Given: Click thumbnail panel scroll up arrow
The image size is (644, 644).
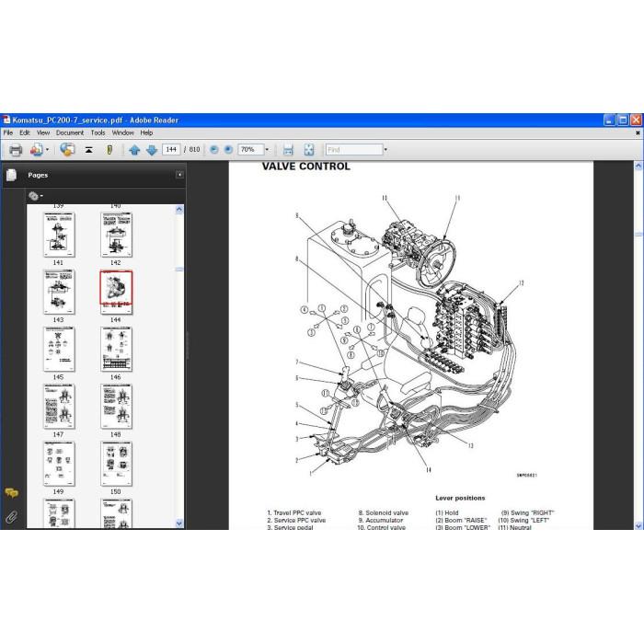Looking at the screenshot, I should point(179,210).
